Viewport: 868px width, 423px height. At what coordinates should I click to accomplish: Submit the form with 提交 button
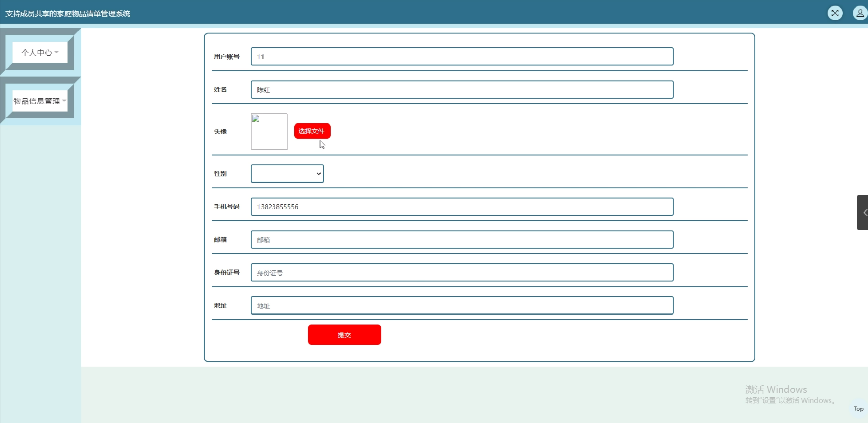tap(344, 335)
